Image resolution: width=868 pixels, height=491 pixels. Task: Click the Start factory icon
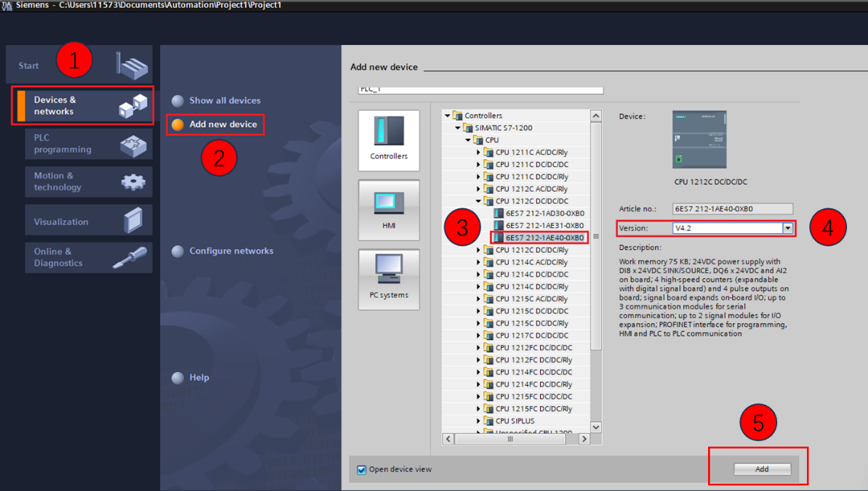click(x=132, y=65)
